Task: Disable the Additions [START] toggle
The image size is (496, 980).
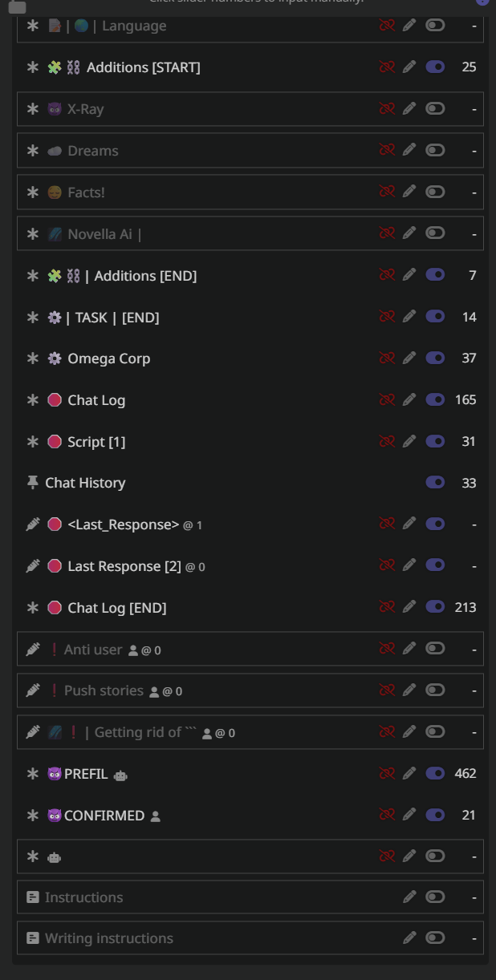Action: (435, 67)
